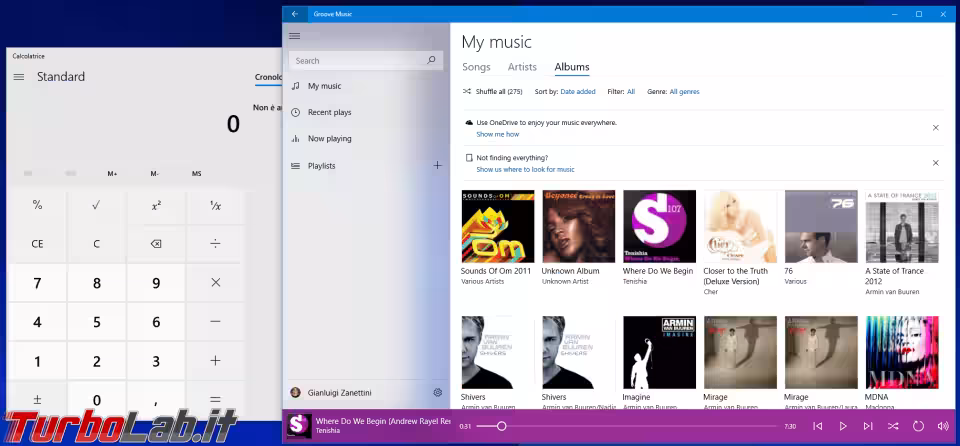Maximize the Groove Music window

[x=919, y=14]
